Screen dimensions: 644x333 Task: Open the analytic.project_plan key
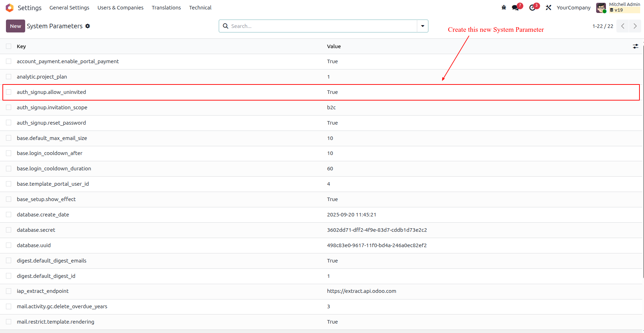pyautogui.click(x=42, y=77)
